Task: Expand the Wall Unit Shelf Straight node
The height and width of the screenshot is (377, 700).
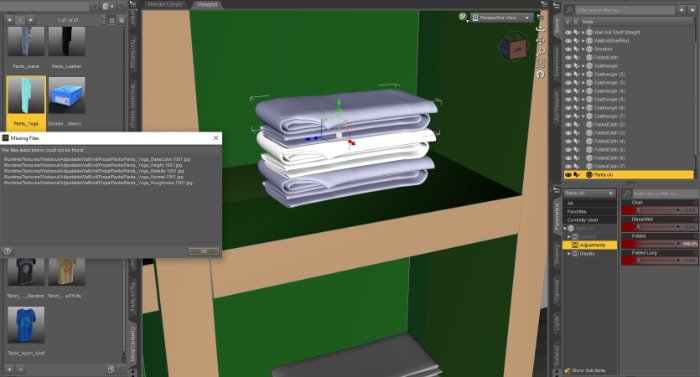Action: tap(583, 33)
